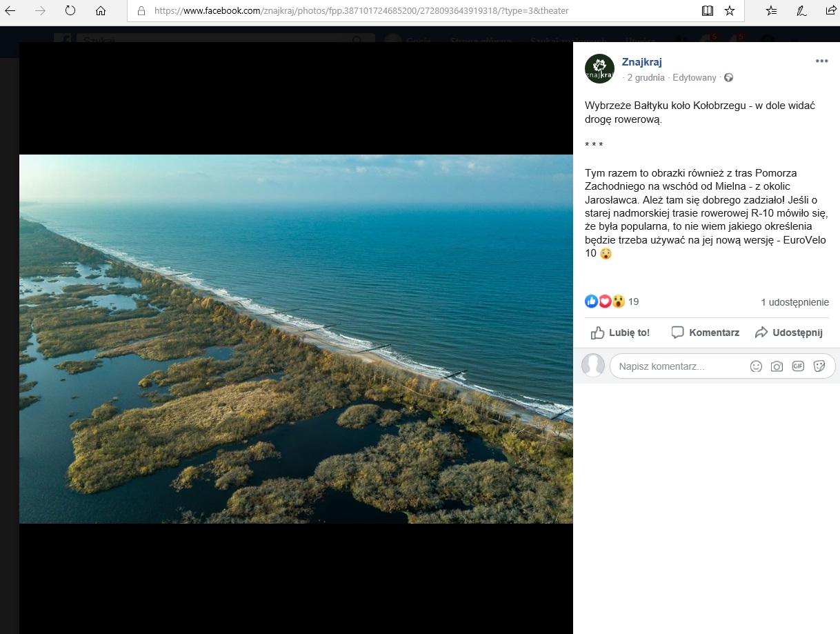Click the coastline aerial photo
This screenshot has height=634, width=840.
pyautogui.click(x=296, y=339)
